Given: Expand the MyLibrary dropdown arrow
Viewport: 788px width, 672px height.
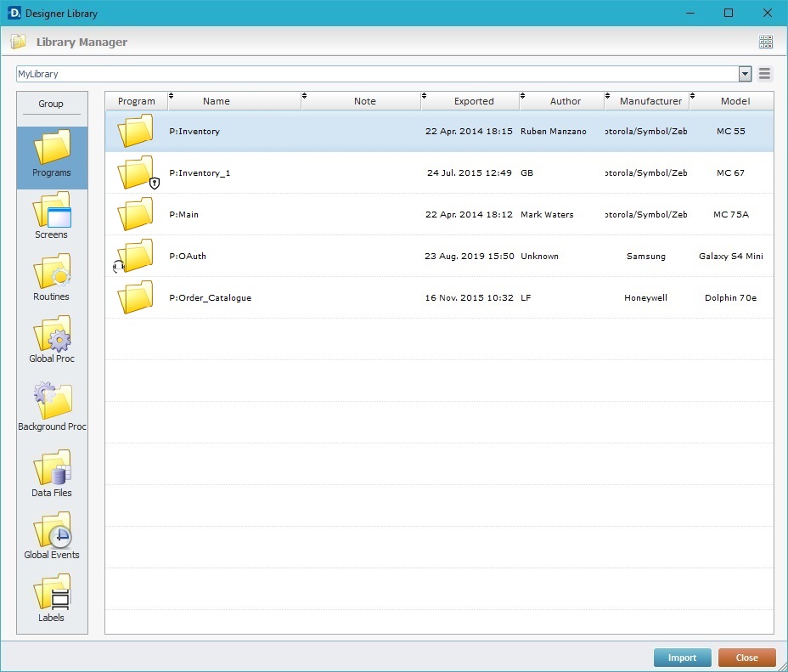Looking at the screenshot, I should tap(745, 74).
